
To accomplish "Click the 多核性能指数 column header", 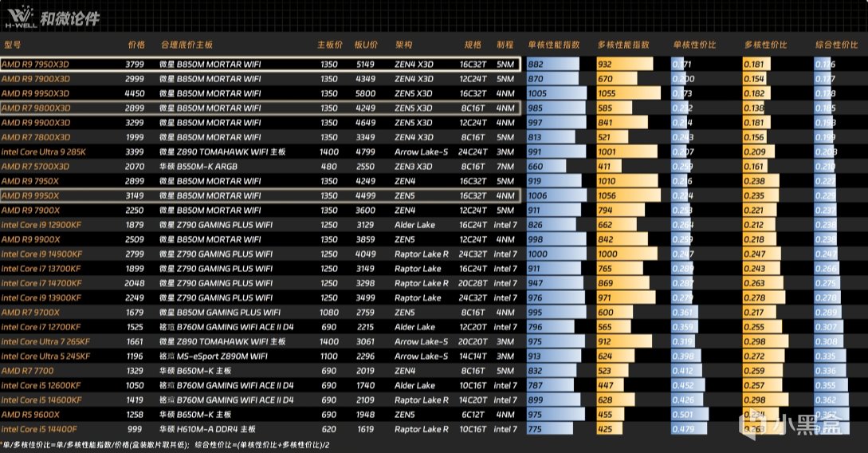I will (623, 45).
